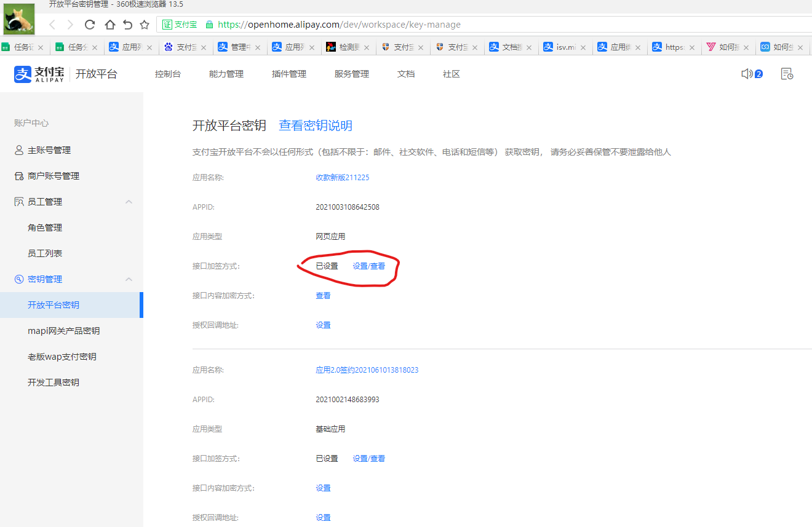Viewport: 812px width, 527px height.
Task: Click the Alipay 支付宝 logo
Action: pyautogui.click(x=39, y=74)
